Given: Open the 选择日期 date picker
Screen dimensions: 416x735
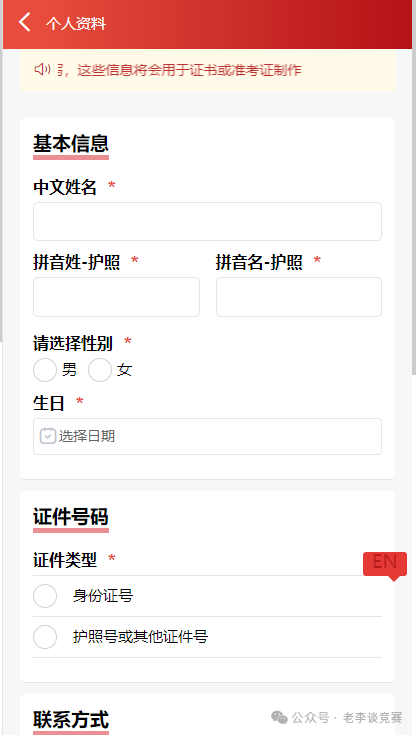Looking at the screenshot, I should pyautogui.click(x=207, y=436).
